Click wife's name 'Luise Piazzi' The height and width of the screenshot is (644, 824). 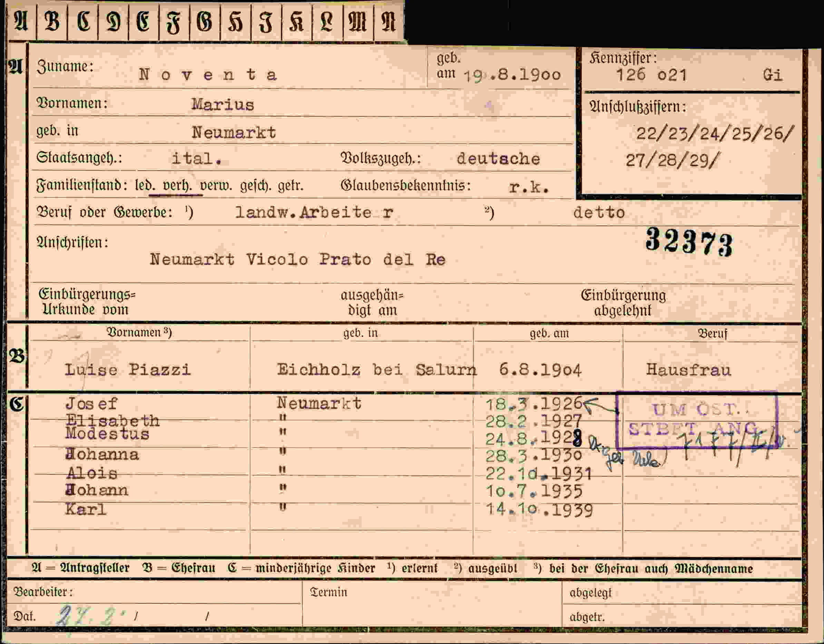click(128, 369)
